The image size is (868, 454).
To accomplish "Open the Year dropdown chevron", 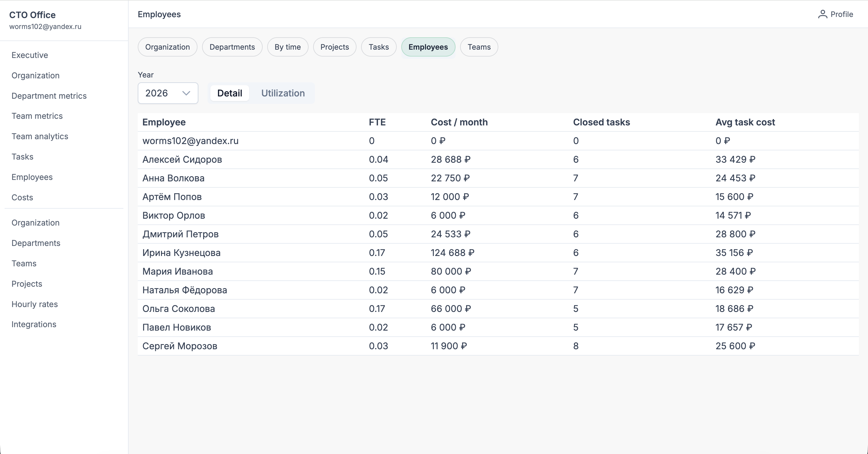I will pyautogui.click(x=186, y=93).
